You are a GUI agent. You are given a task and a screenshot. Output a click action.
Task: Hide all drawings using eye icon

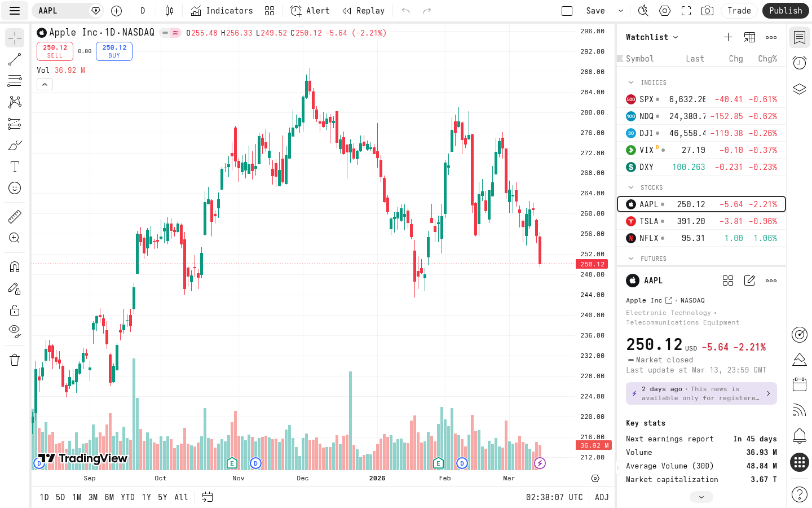14,331
